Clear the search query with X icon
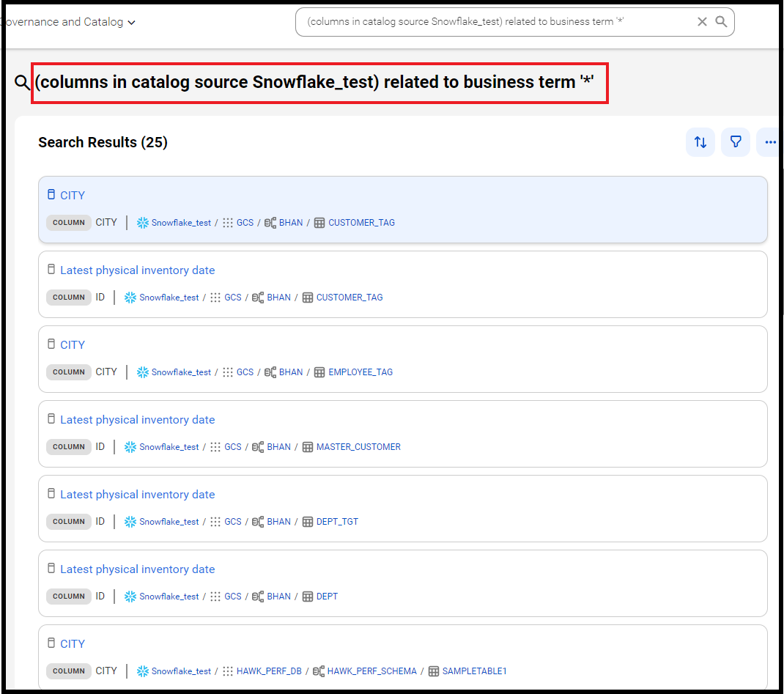The image size is (784, 694). point(702,21)
